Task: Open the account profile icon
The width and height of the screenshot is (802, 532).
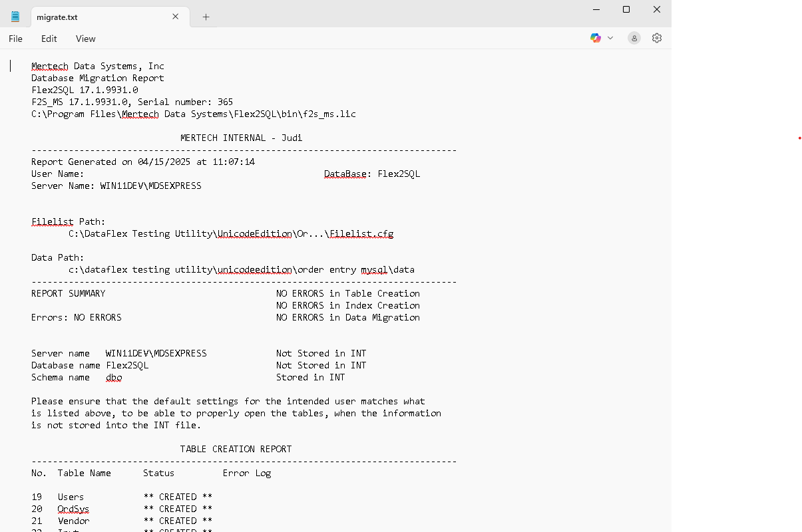Action: [634, 39]
